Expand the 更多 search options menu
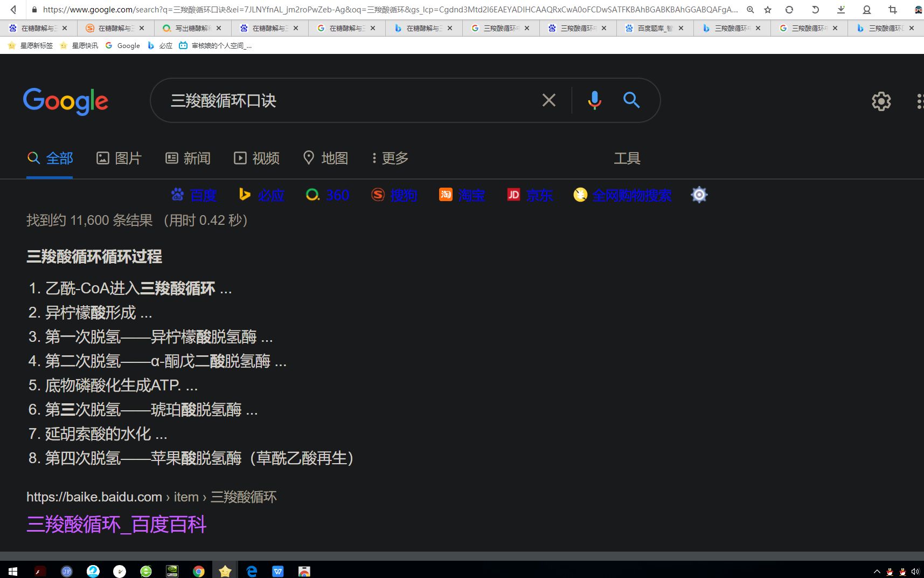The image size is (924, 578). pos(390,158)
